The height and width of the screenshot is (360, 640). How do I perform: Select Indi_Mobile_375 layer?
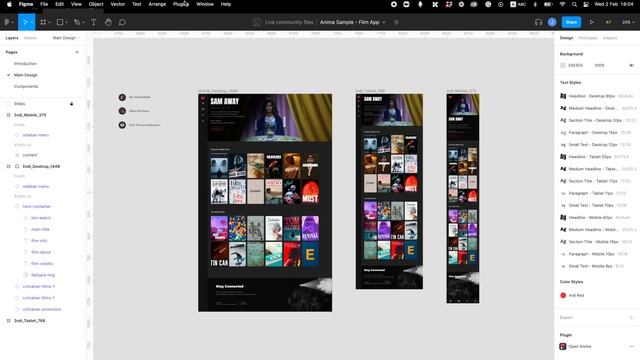30,115
